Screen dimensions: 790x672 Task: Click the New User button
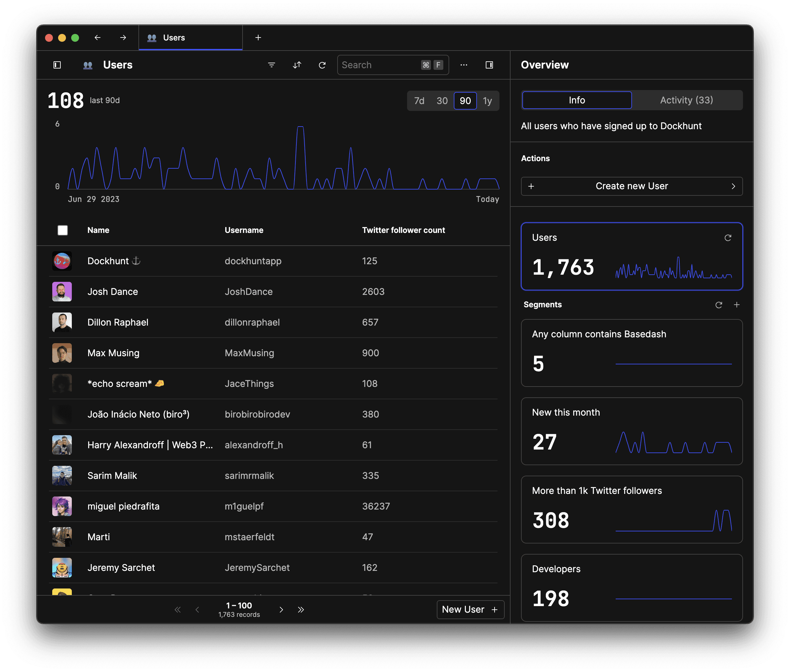(470, 609)
